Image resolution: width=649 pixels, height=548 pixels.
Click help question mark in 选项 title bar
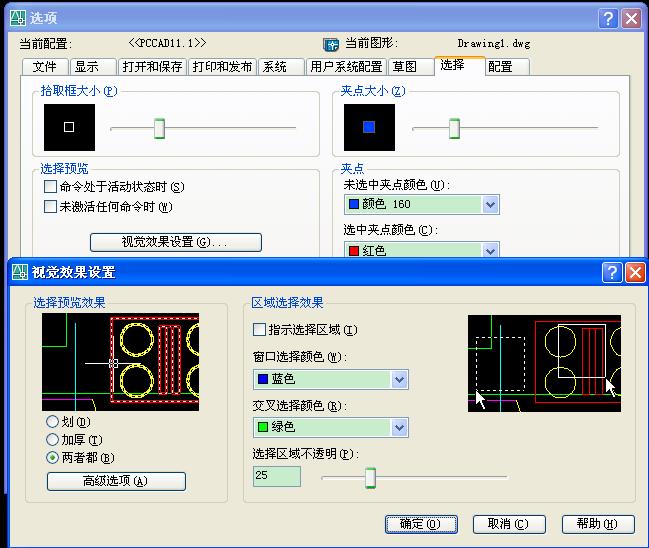(x=608, y=19)
